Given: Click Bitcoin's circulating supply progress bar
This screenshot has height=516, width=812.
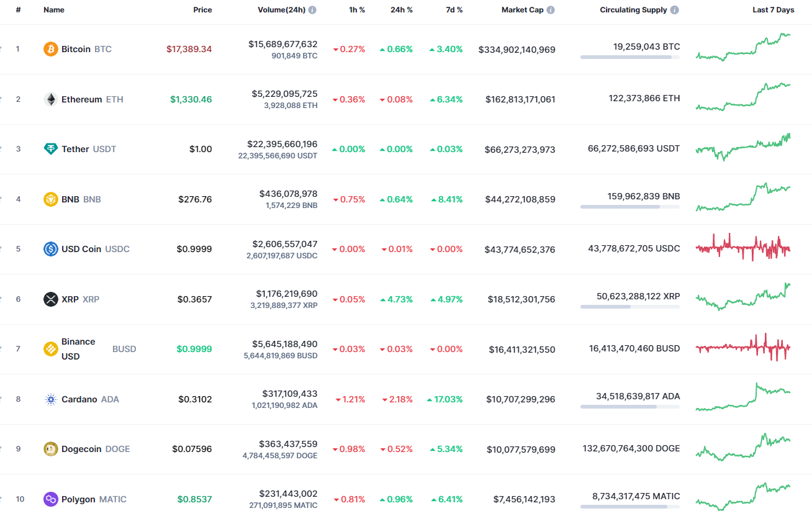Looking at the screenshot, I should tap(629, 57).
